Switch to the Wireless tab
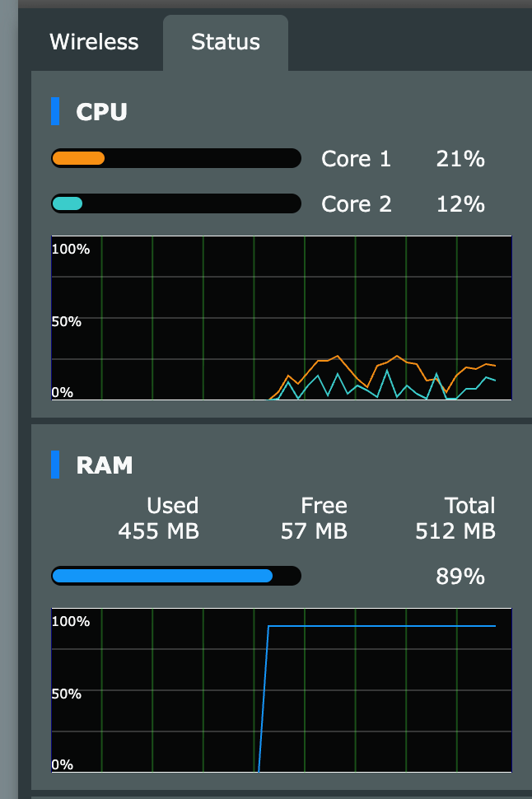Image resolution: width=532 pixels, height=799 pixels. click(94, 42)
